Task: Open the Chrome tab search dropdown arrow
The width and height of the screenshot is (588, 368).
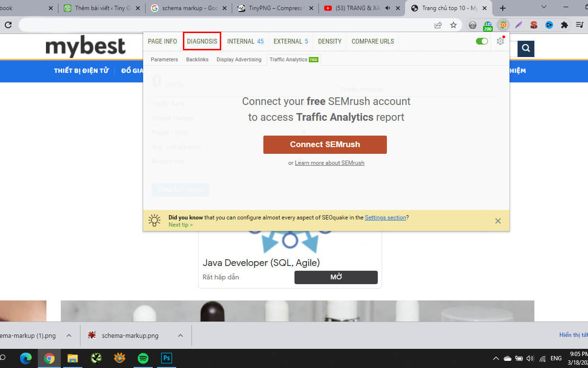Action: 544,7
